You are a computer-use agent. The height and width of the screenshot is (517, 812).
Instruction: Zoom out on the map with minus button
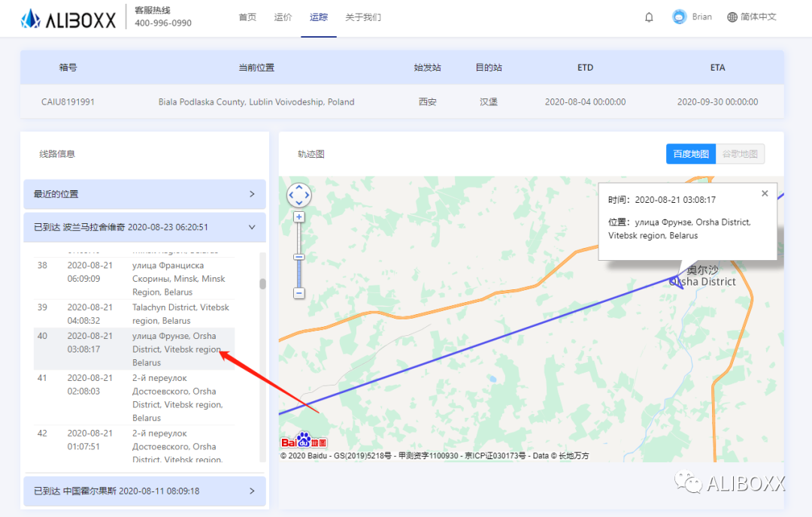pos(298,293)
